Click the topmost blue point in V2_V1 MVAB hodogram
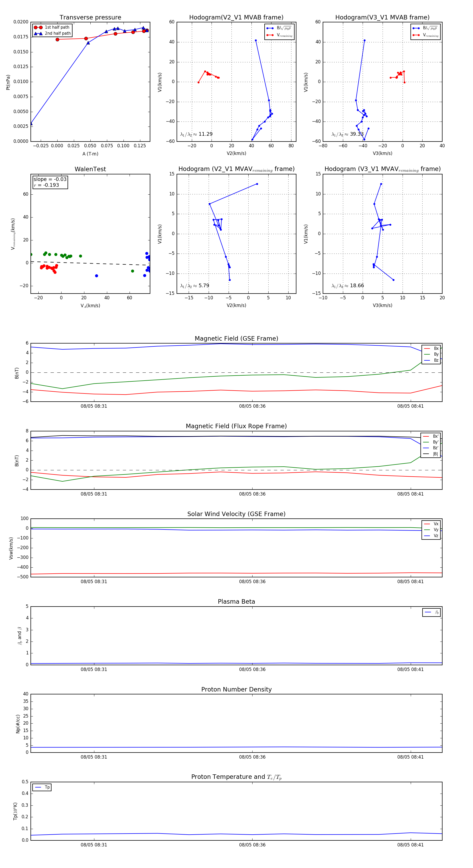Screen dimensions: 473x868 tap(256, 41)
